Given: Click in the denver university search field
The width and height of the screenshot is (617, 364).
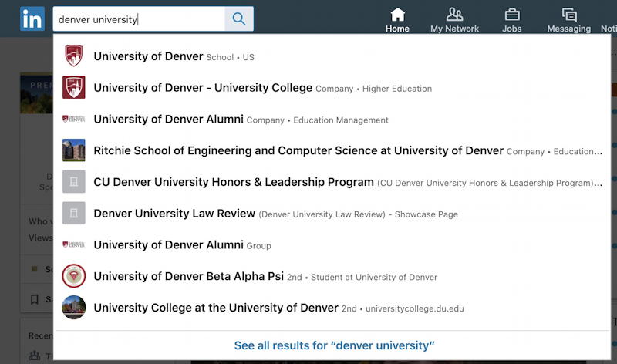Looking at the screenshot, I should (x=139, y=19).
